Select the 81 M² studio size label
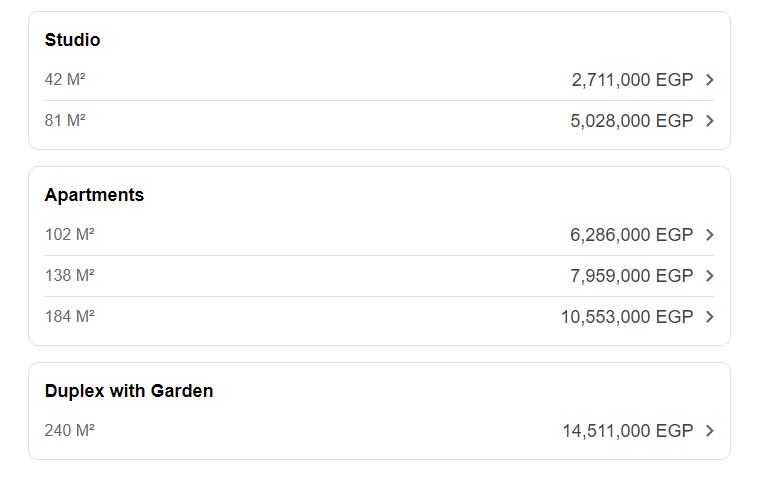The width and height of the screenshot is (765, 482). (65, 121)
